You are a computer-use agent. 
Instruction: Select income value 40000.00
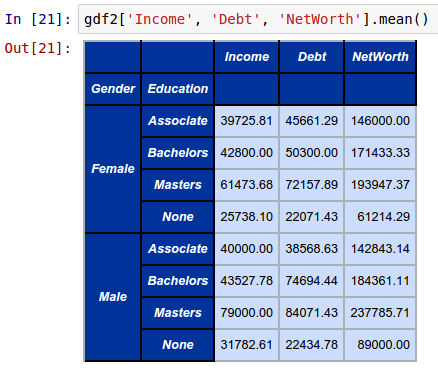[x=247, y=249]
